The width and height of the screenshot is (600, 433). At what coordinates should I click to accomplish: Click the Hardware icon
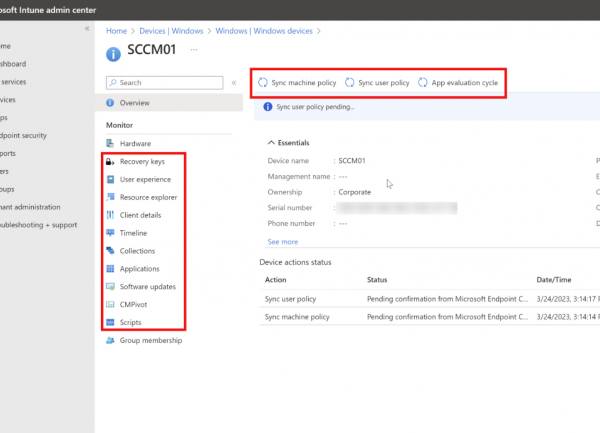[110, 143]
